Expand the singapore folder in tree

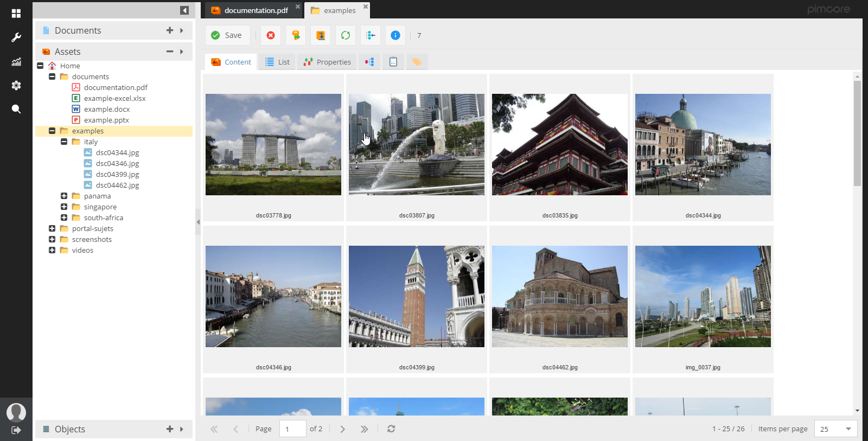[x=64, y=207]
